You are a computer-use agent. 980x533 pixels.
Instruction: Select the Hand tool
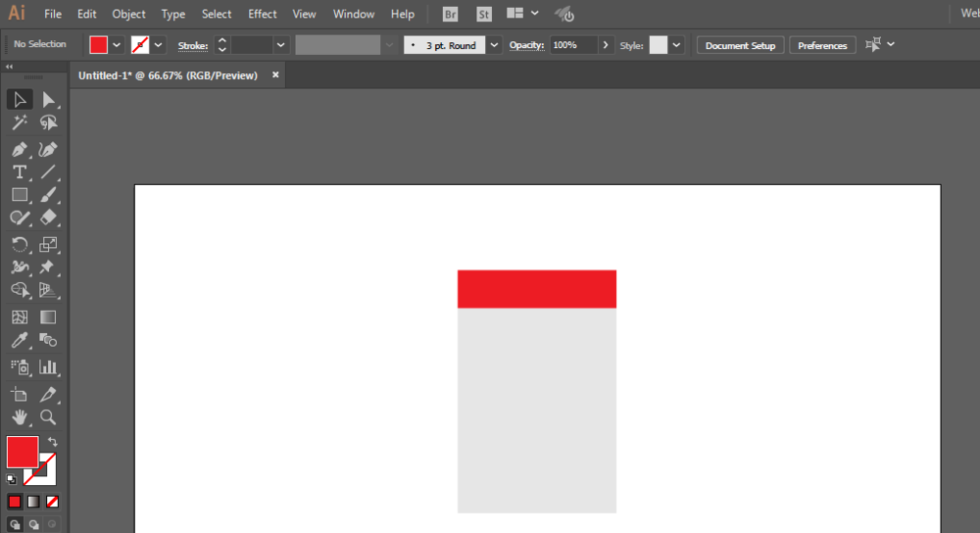coord(19,417)
